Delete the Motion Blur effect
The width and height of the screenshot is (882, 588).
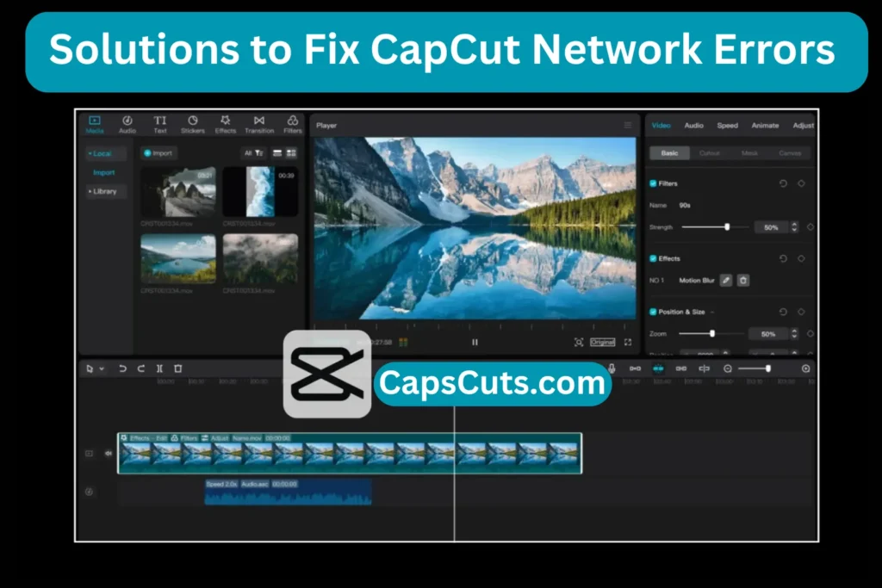(x=743, y=280)
